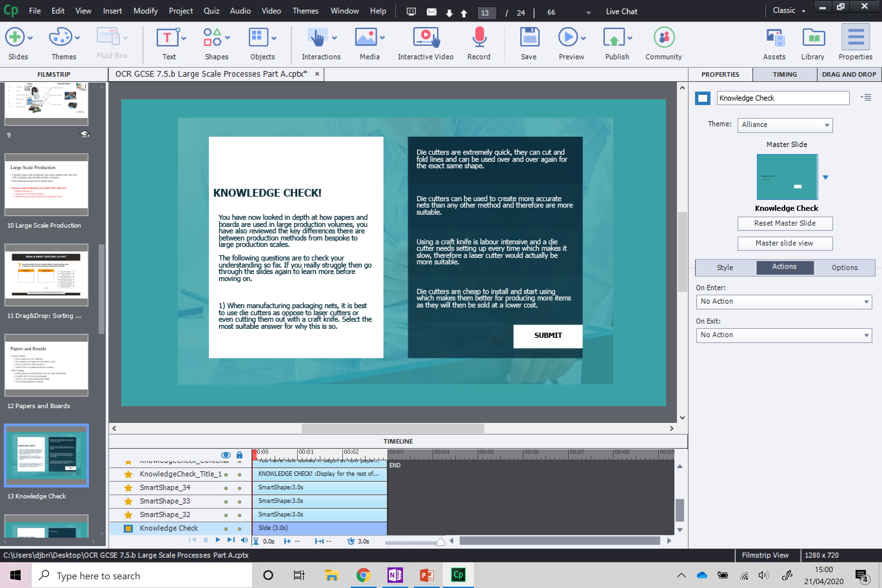The height and width of the screenshot is (588, 882).
Task: Open the On Exit action dropdown
Action: (784, 335)
